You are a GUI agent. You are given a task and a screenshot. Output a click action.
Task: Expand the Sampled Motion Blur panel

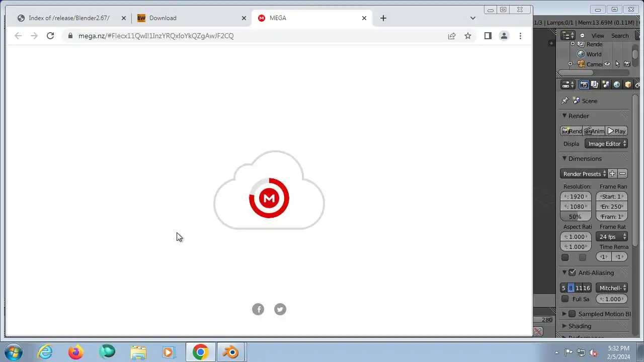click(x=565, y=314)
